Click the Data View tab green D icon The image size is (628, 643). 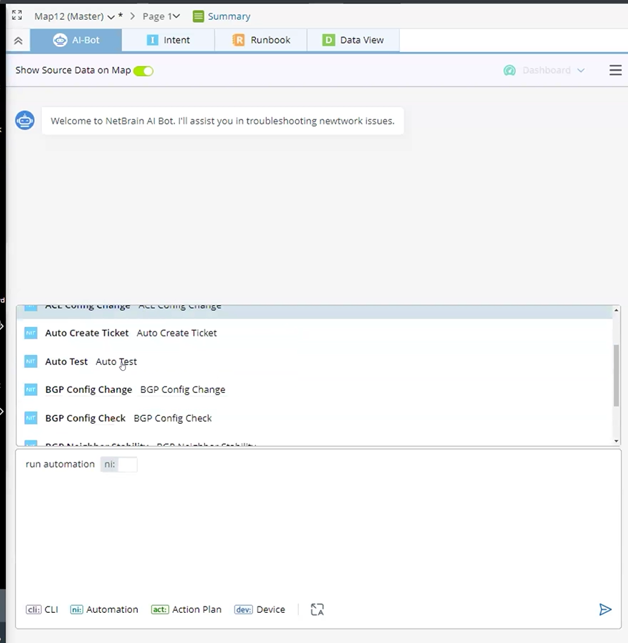click(x=328, y=40)
